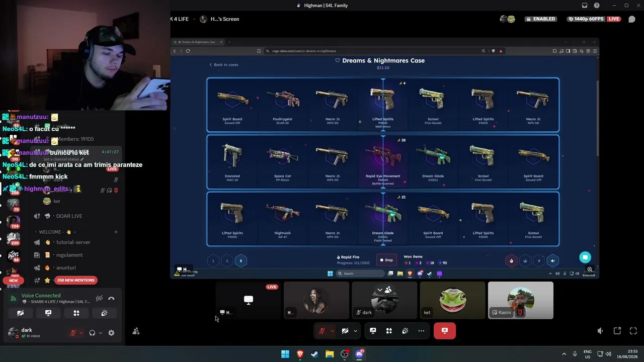Toggle the crown mode icon
Screen dimensions: 644x362
[525, 260]
